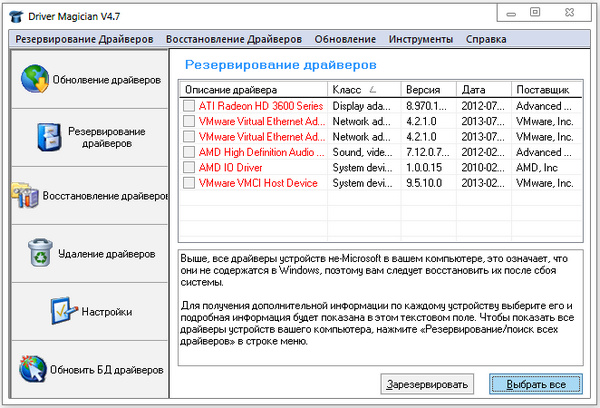Open the Справка menu
Image resolution: width=600 pixels, height=408 pixels.
[x=484, y=39]
